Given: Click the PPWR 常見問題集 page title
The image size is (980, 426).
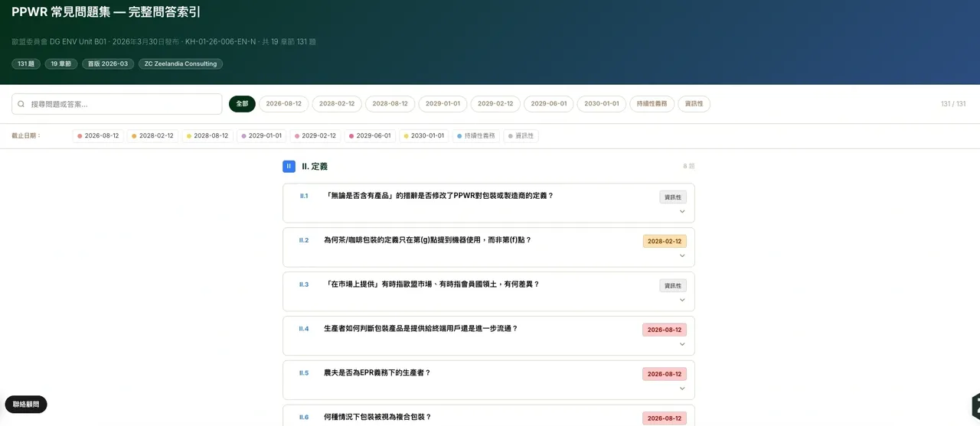Looking at the screenshot, I should click(106, 13).
